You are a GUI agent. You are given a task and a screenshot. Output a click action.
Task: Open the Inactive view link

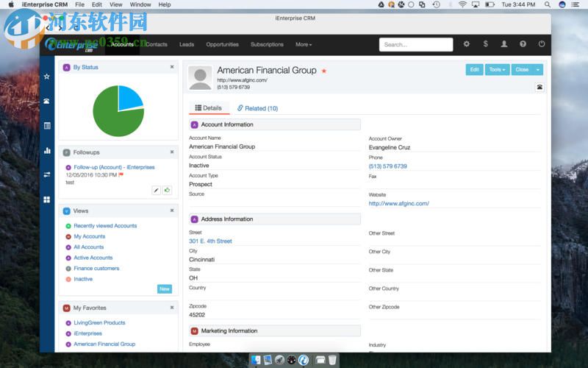tap(83, 279)
